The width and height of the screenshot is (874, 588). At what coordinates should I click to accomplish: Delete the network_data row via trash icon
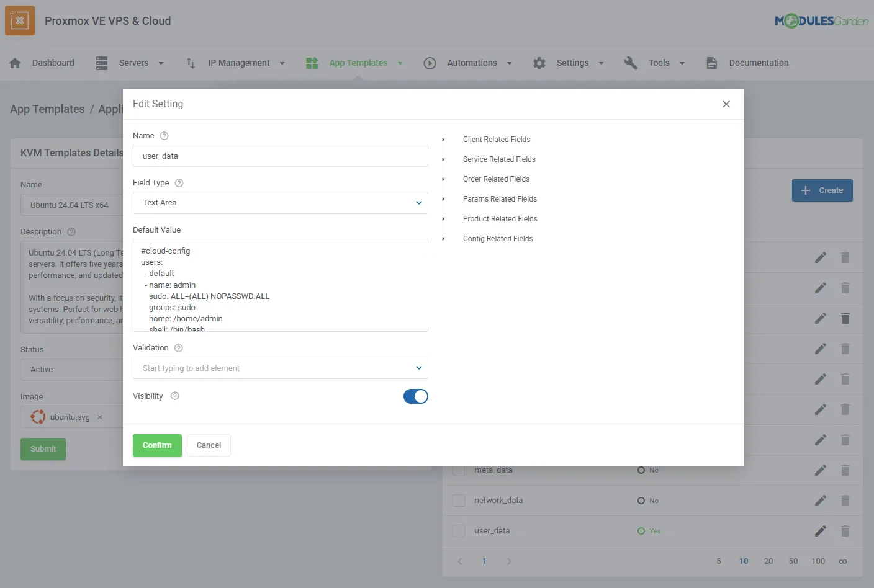coord(845,501)
